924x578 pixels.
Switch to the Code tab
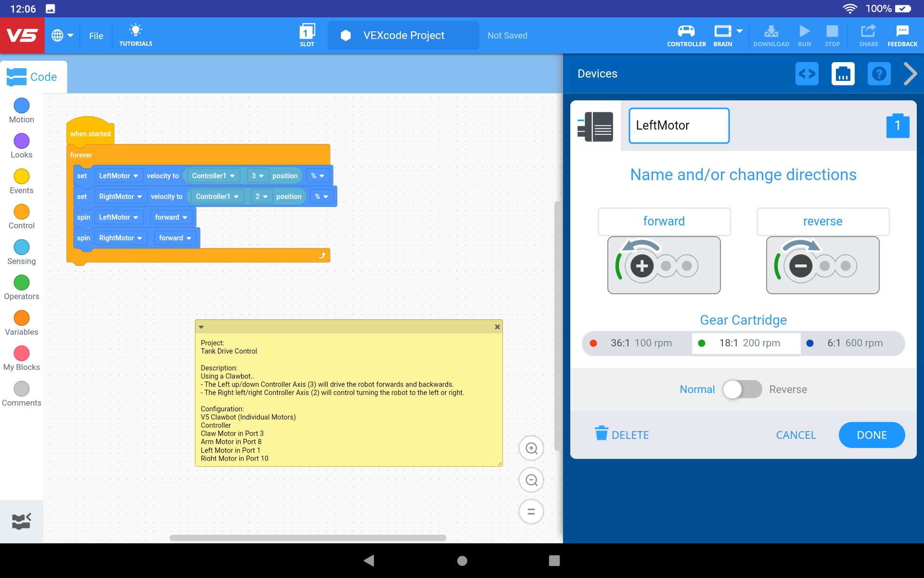pyautogui.click(x=33, y=76)
